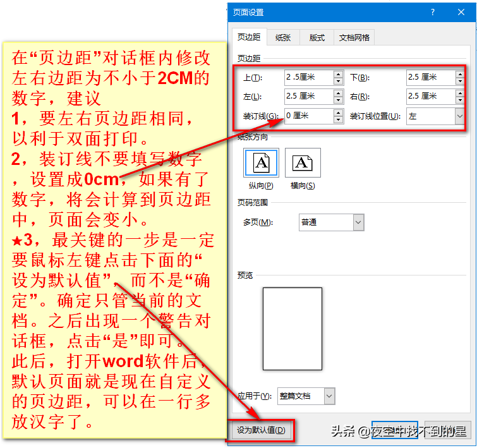Switch to the 页边距 tab
The image size is (477, 448).
tap(249, 37)
